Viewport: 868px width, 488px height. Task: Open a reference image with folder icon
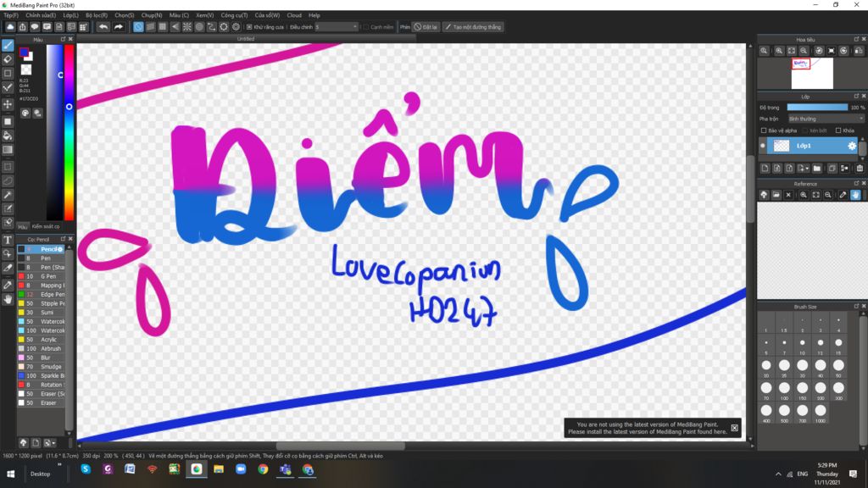click(776, 195)
